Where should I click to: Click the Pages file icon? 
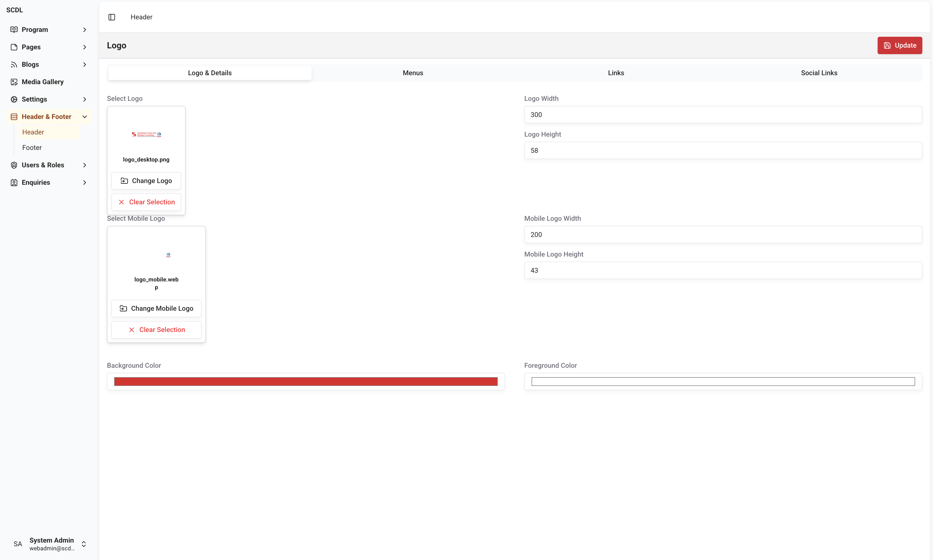14,47
